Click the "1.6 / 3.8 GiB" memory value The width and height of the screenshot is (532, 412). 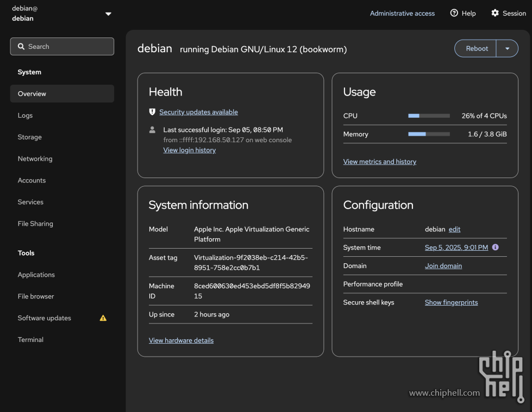point(487,134)
